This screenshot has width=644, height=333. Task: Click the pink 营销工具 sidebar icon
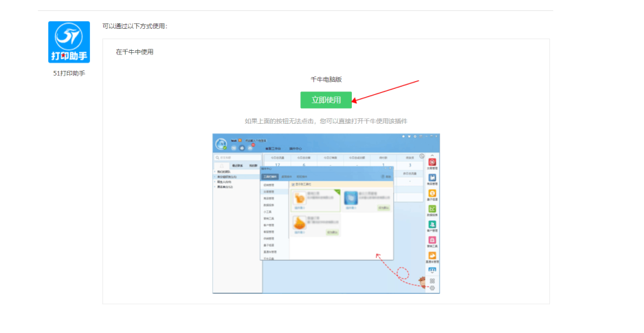[432, 240]
